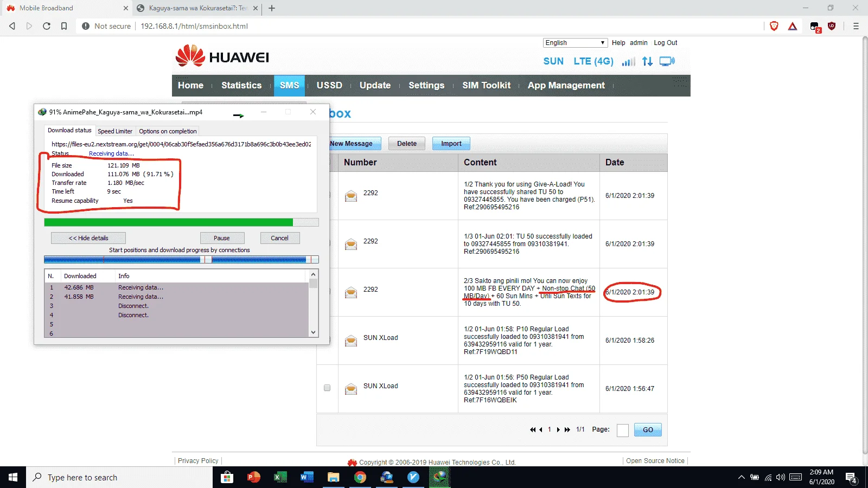Go back with the browser back arrow
The height and width of the screenshot is (488, 868).
tap(12, 26)
